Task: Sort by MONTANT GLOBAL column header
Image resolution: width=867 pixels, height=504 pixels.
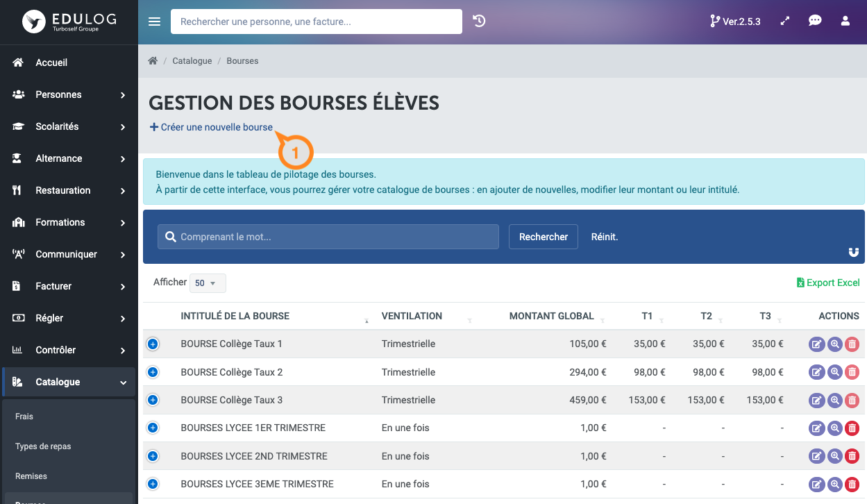Action: [x=551, y=316]
